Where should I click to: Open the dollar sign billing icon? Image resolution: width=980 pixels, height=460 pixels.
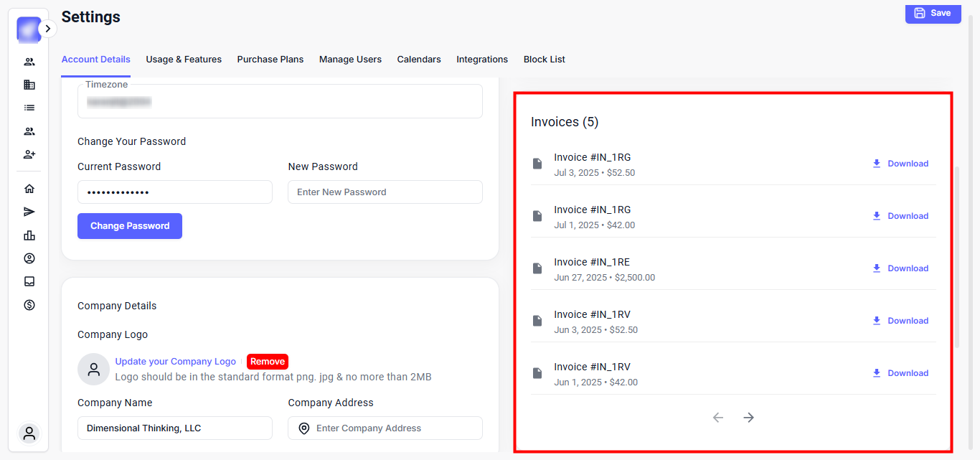(29, 305)
